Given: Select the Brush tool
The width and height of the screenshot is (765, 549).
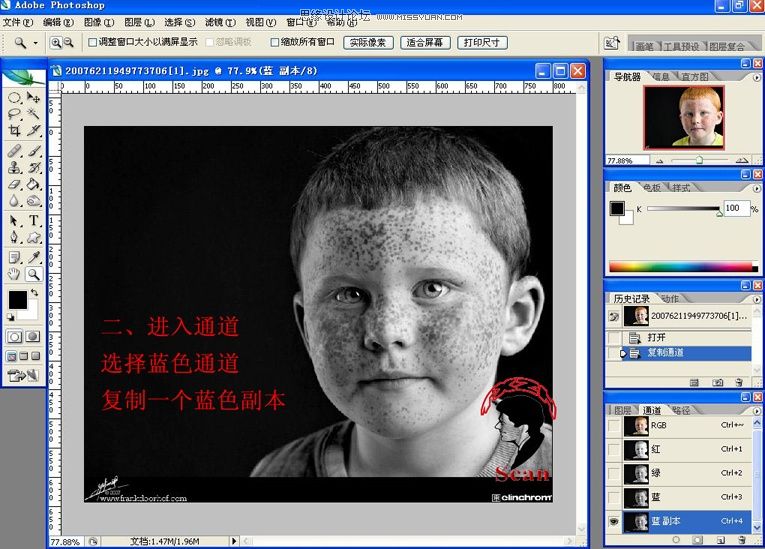Looking at the screenshot, I should point(34,151).
